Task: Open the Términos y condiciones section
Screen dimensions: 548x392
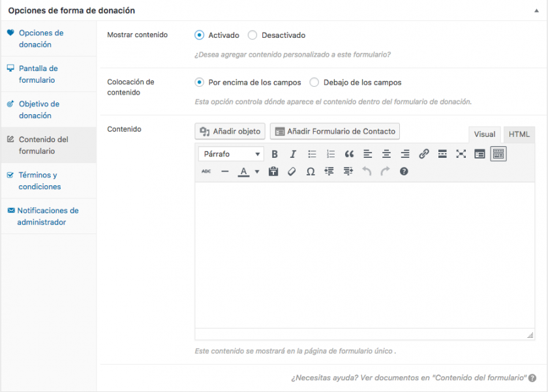Action: (39, 181)
